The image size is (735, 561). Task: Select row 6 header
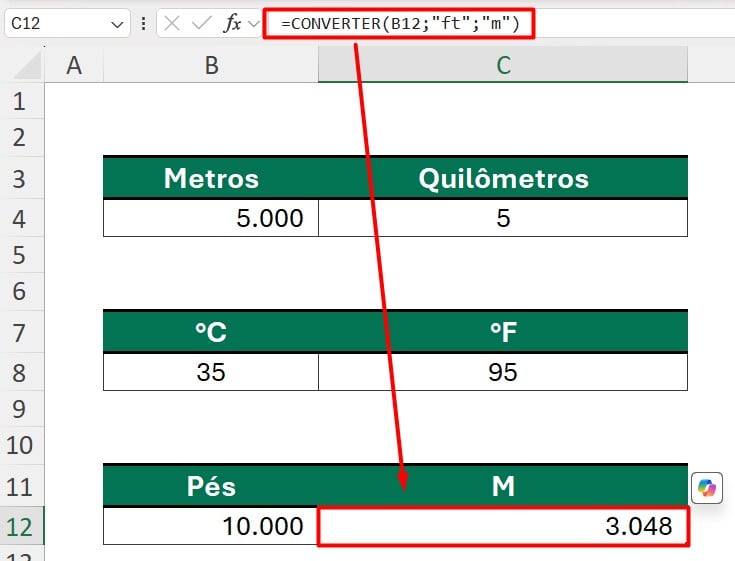22,292
